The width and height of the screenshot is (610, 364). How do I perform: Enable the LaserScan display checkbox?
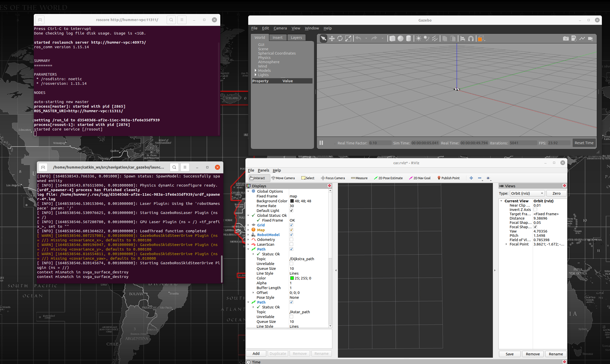pyautogui.click(x=291, y=244)
